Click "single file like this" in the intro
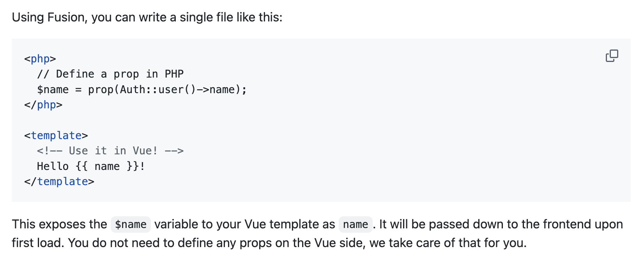The image size is (644, 258). click(x=231, y=18)
